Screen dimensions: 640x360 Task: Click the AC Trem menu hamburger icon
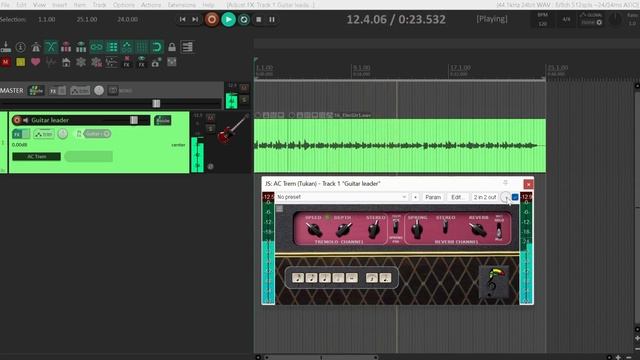280,209
